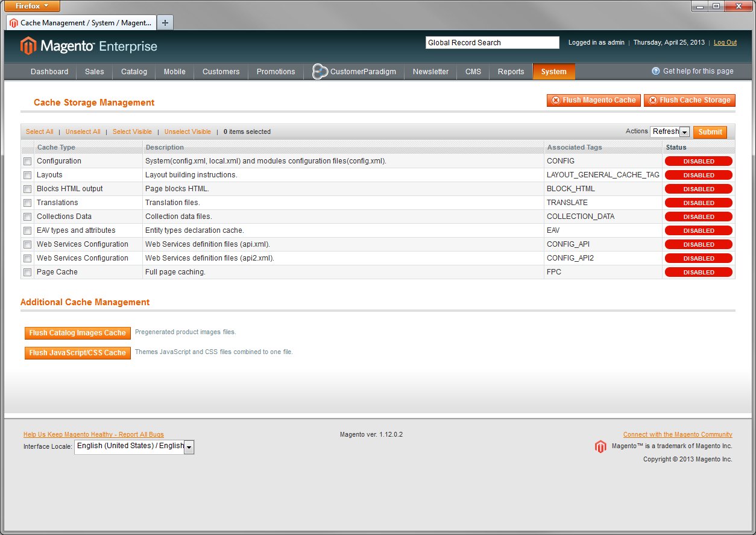Open the Newsletter menu
Image resolution: width=756 pixels, height=535 pixels.
click(x=430, y=71)
